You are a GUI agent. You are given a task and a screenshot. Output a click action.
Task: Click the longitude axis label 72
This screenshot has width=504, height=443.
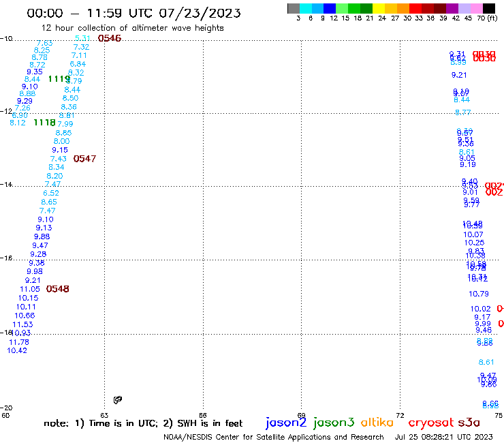tap(400, 415)
